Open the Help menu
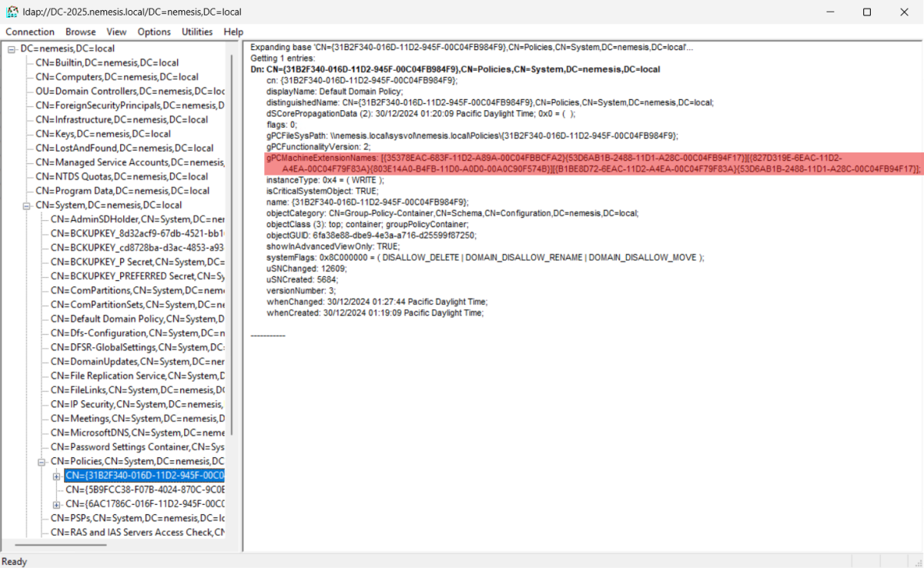The height and width of the screenshot is (568, 924). pyautogui.click(x=233, y=32)
